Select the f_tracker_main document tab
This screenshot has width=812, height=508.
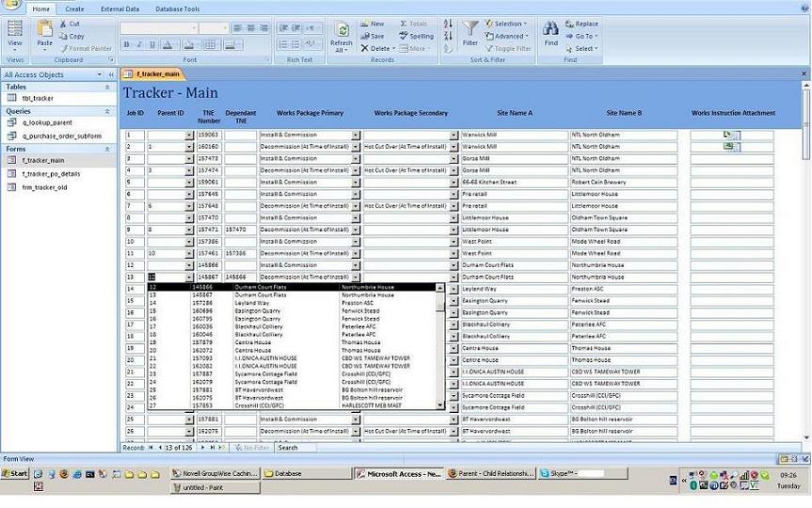[152, 74]
